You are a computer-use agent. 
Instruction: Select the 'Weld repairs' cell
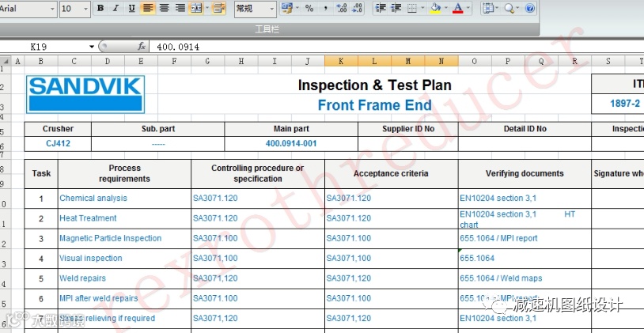(x=124, y=278)
